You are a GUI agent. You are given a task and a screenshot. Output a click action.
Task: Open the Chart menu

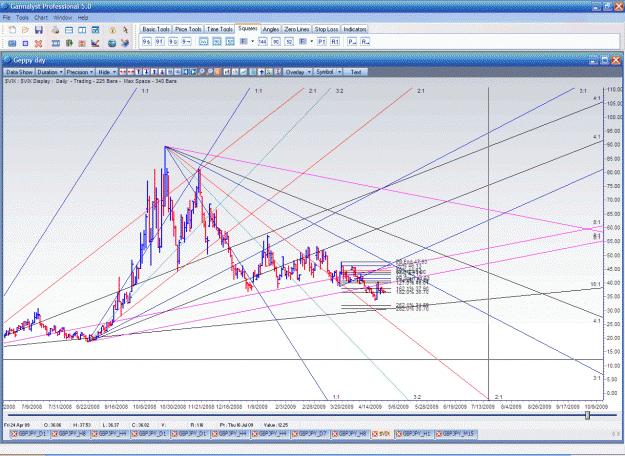click(41, 18)
